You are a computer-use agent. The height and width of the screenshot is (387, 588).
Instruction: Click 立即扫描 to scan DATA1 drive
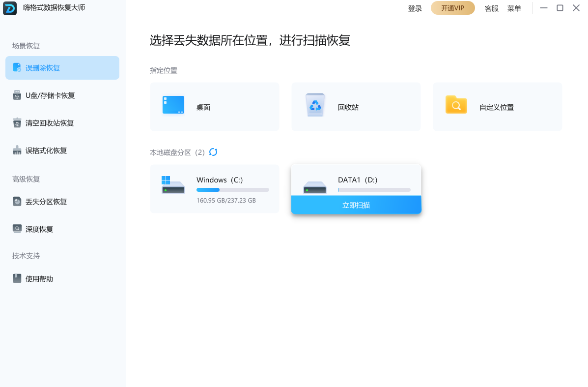[356, 205]
